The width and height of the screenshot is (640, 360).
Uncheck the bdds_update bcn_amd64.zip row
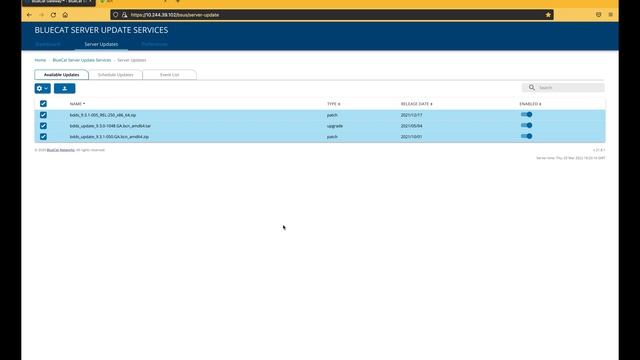(x=43, y=137)
